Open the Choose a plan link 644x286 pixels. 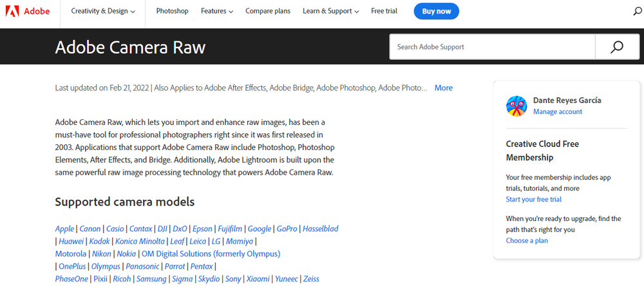point(527,241)
